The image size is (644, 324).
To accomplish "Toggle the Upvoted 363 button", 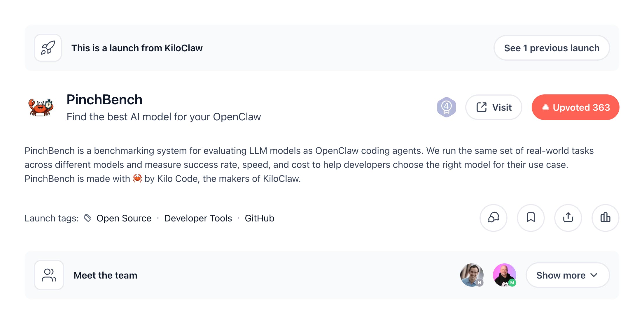I will [x=575, y=107].
